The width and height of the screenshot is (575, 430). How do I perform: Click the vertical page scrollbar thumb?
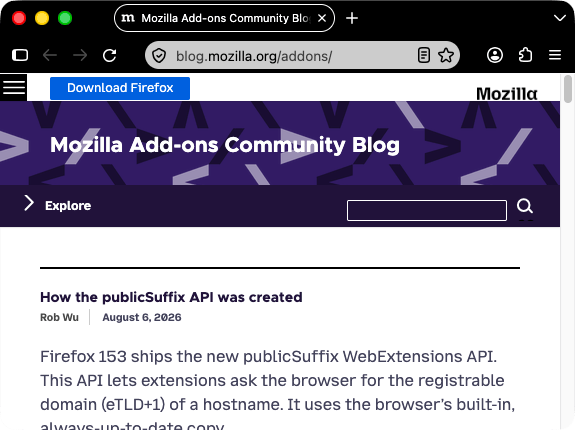click(x=568, y=89)
